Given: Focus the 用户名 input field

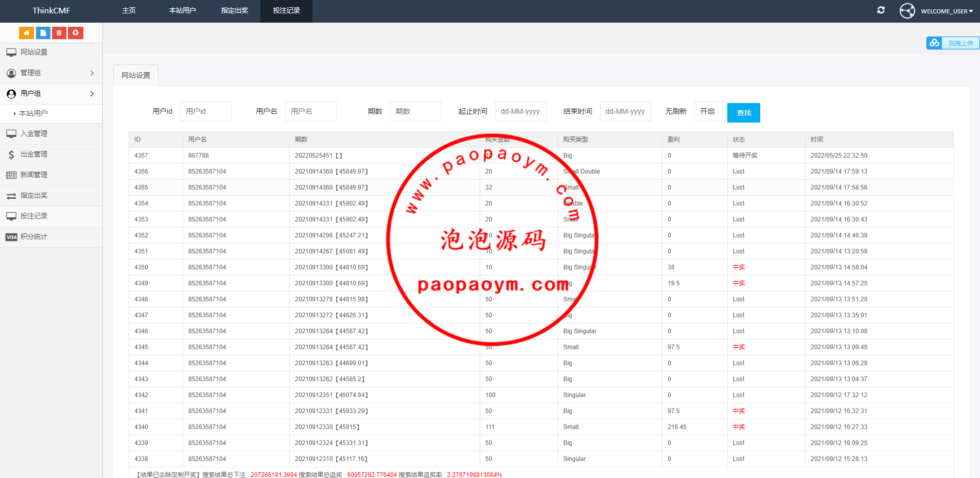Looking at the screenshot, I should click(311, 111).
